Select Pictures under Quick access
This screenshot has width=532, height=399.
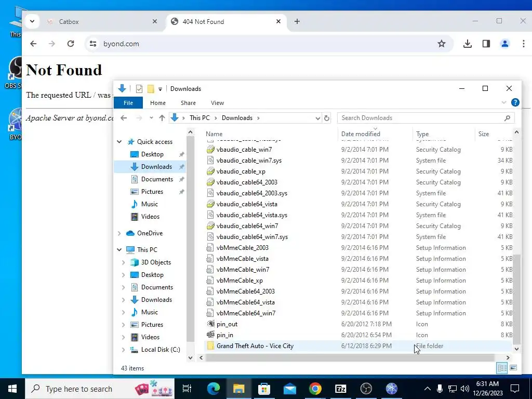tap(152, 192)
